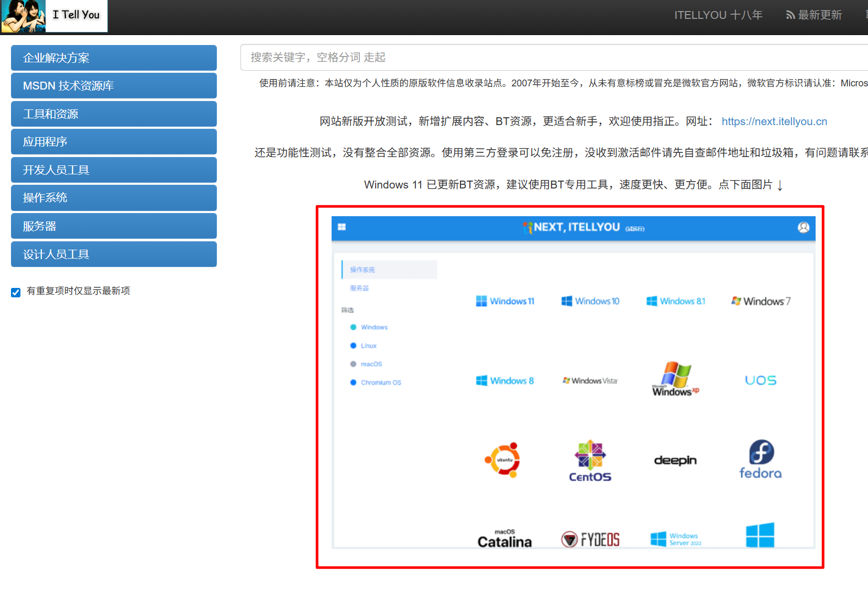
Task: Select the Linux filter in preview
Action: point(364,345)
